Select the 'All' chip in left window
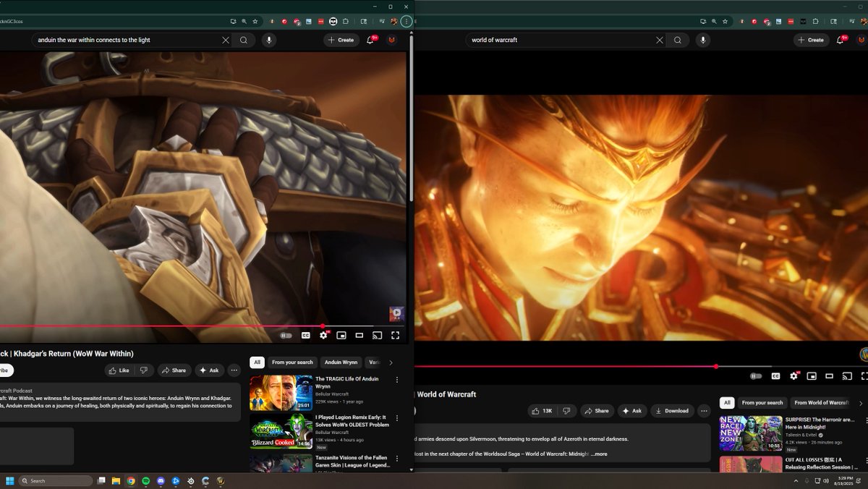This screenshot has width=868, height=489. tap(257, 362)
